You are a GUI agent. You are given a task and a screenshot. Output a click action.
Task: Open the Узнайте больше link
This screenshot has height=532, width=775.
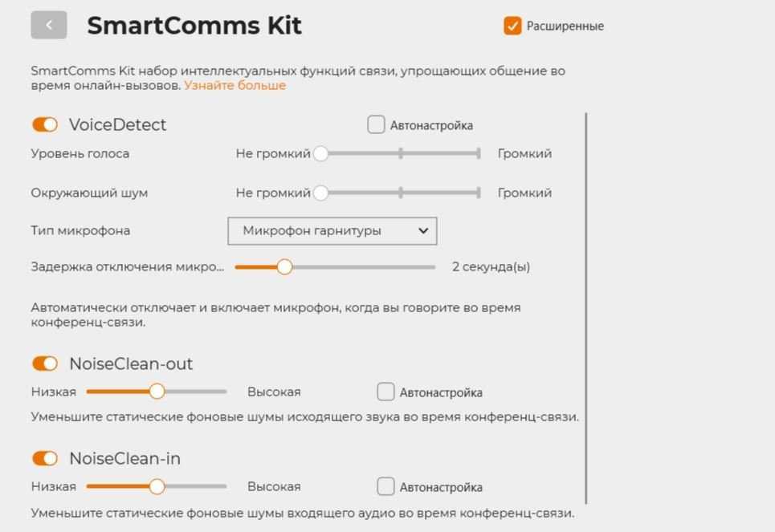[x=235, y=85]
